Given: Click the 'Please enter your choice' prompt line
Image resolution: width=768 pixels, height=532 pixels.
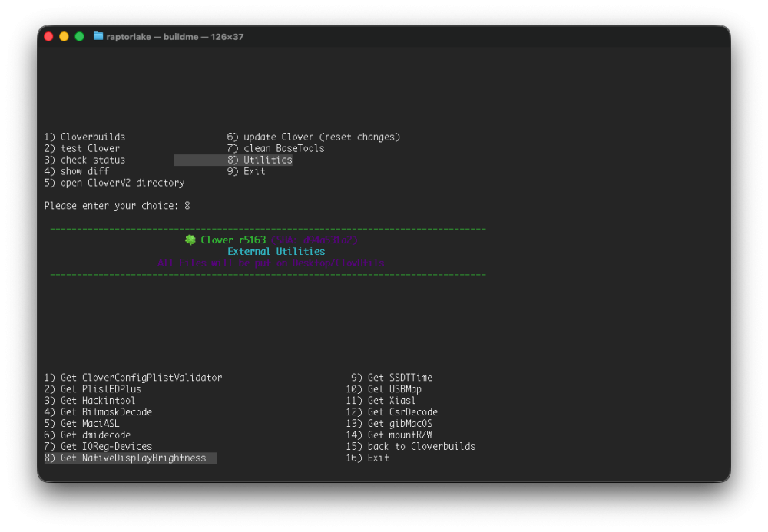Looking at the screenshot, I should click(117, 206).
